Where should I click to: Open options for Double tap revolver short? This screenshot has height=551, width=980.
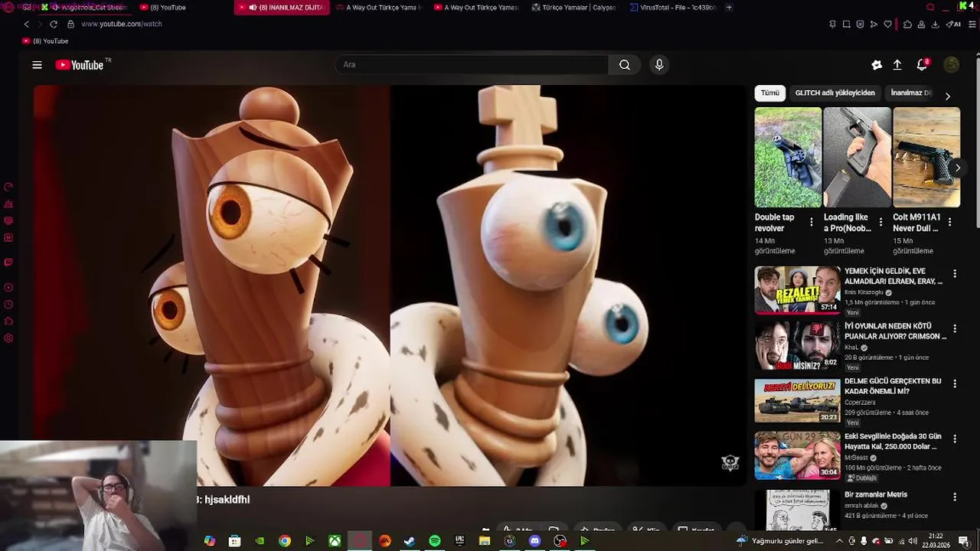tap(812, 223)
